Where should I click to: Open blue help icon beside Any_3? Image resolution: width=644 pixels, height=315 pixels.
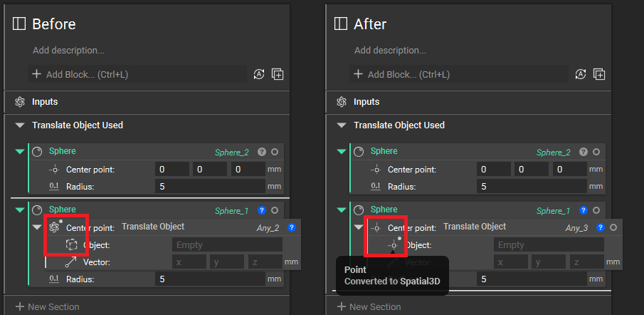(x=601, y=227)
